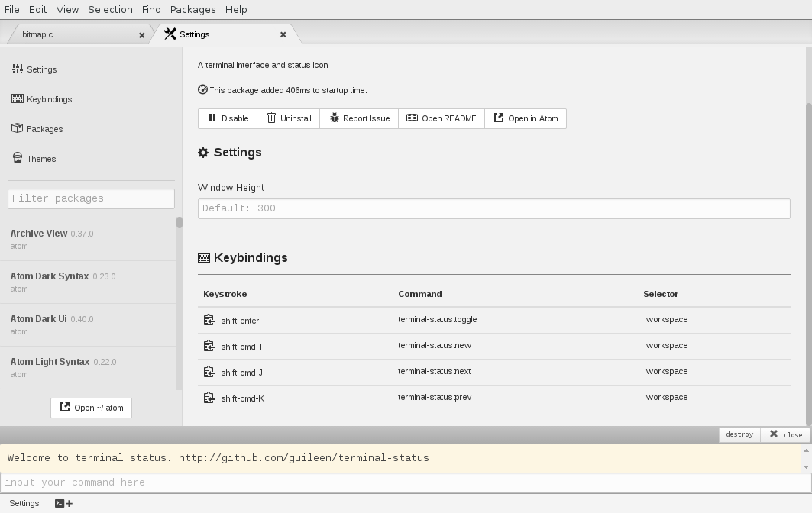Copy the shift-cmd-K keybinding via clipboard icon
The height and width of the screenshot is (513, 812).
point(209,398)
